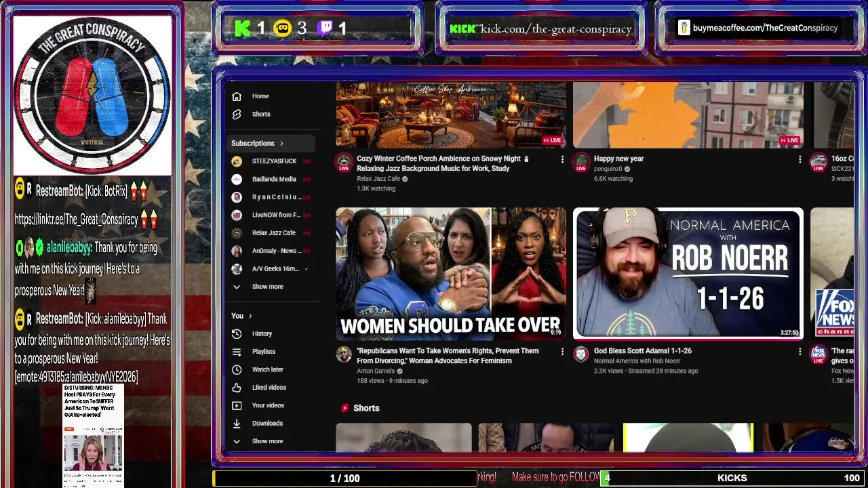Open more options for Cozy Winter Coffee video

(x=561, y=159)
